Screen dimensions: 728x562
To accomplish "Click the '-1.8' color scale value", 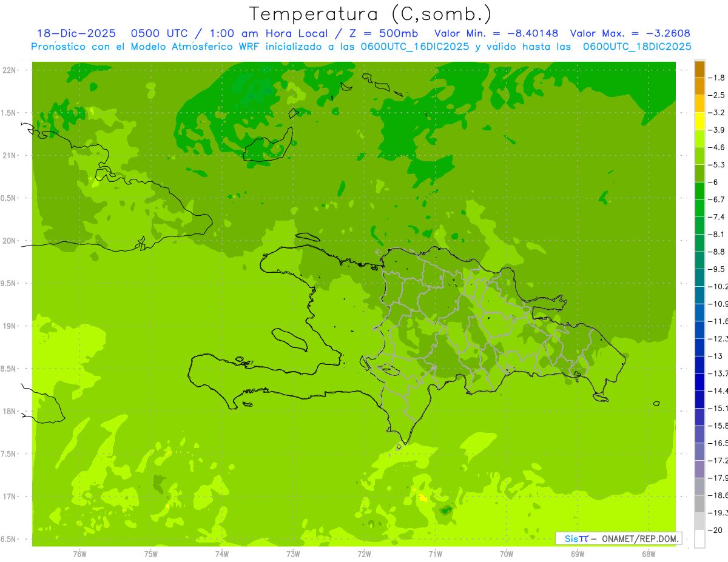I will (716, 78).
